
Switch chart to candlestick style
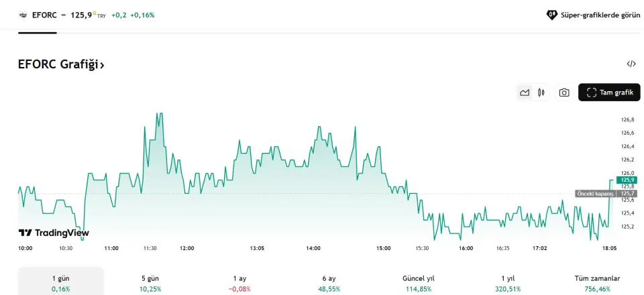point(541,93)
